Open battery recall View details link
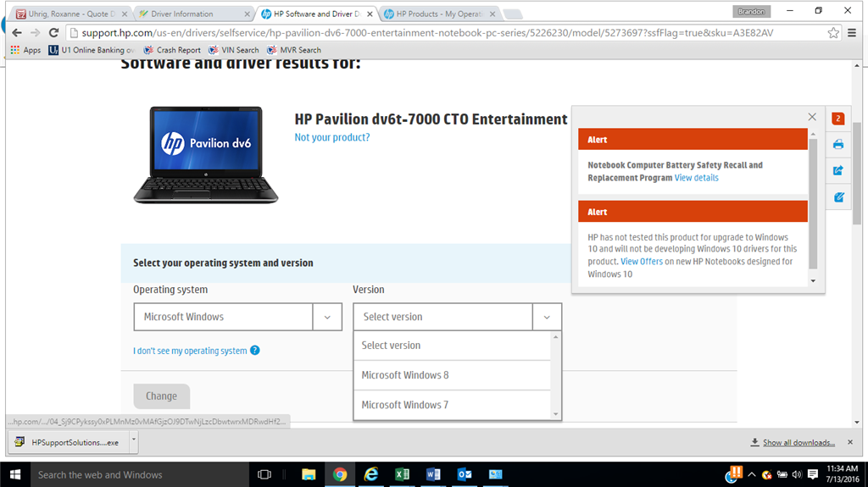Screen dimensions: 868x487 pos(697,178)
